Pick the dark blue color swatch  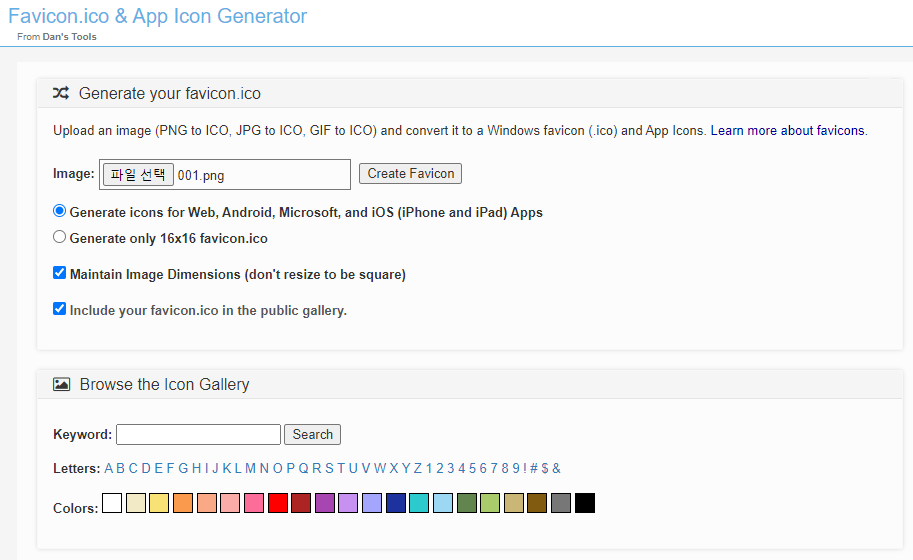click(396, 503)
